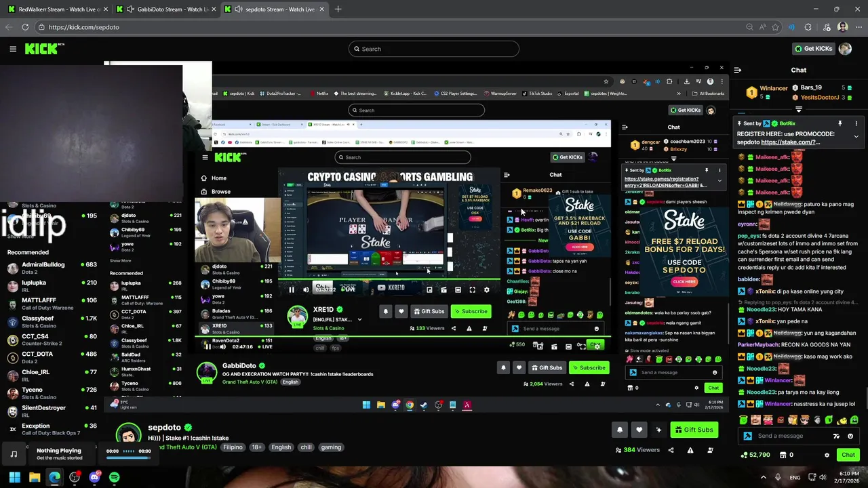868x488 pixels.
Task: Open Edge Settings and more menu
Action: (858, 27)
